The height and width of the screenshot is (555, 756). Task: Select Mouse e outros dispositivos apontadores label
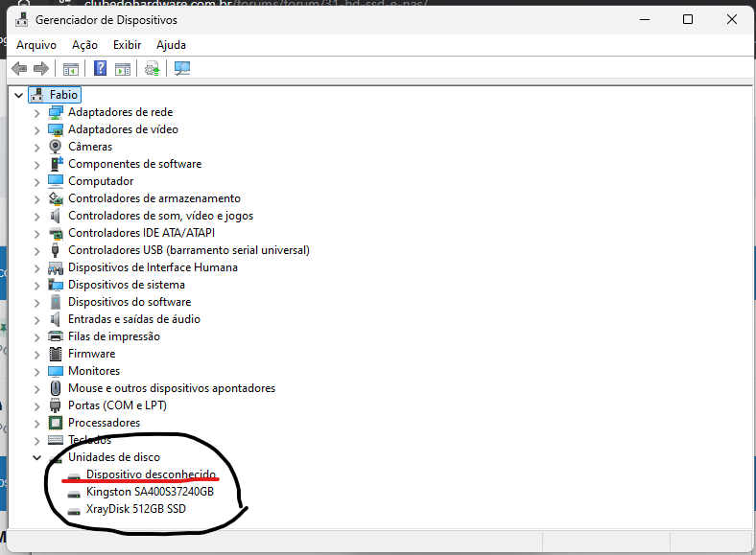(x=172, y=388)
